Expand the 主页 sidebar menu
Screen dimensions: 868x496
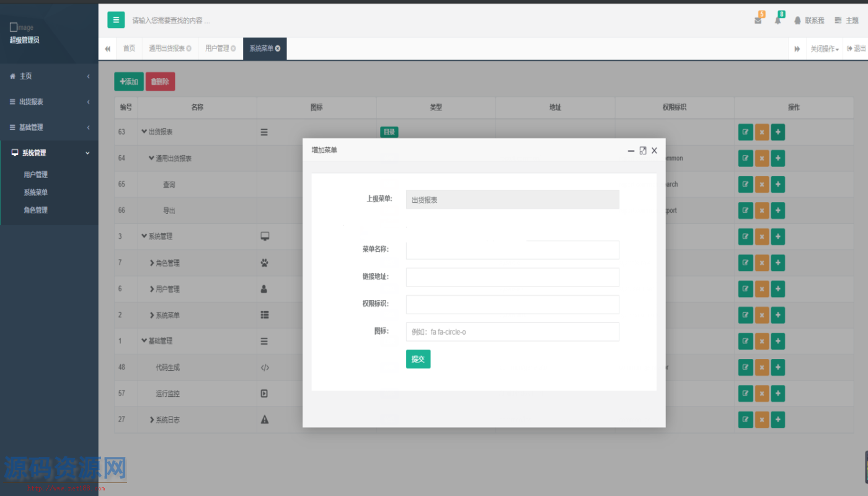click(x=49, y=76)
